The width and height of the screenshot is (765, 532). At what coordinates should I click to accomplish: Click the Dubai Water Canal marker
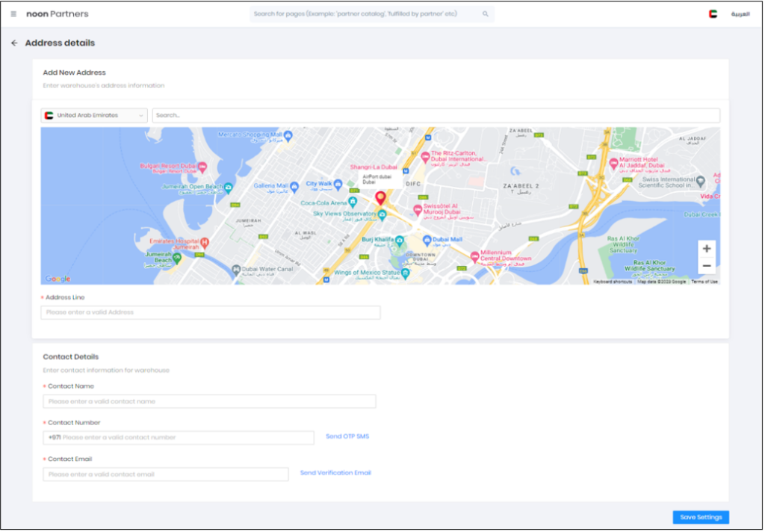236,270
